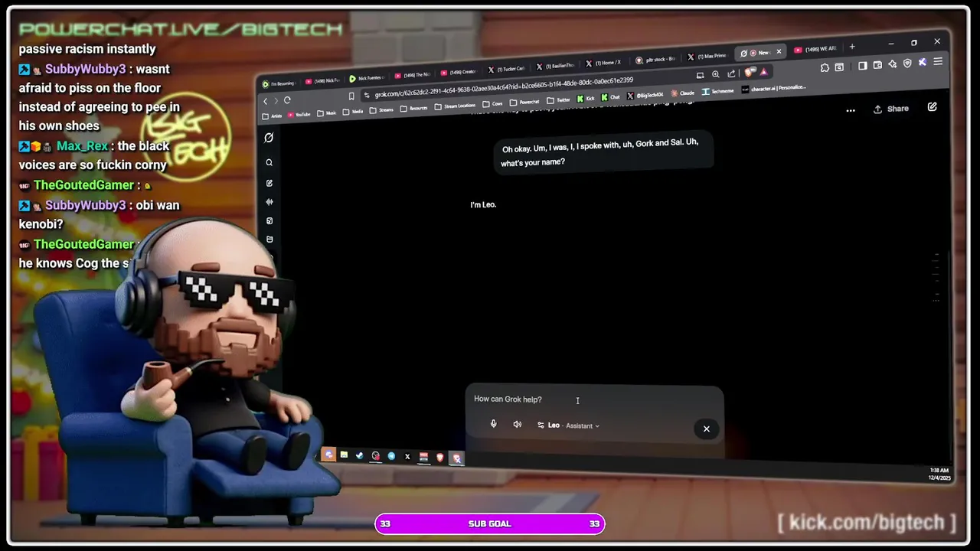This screenshot has width=980, height=551.
Task: Click the 'I'm Leo.' response text
Action: pyautogui.click(x=483, y=205)
